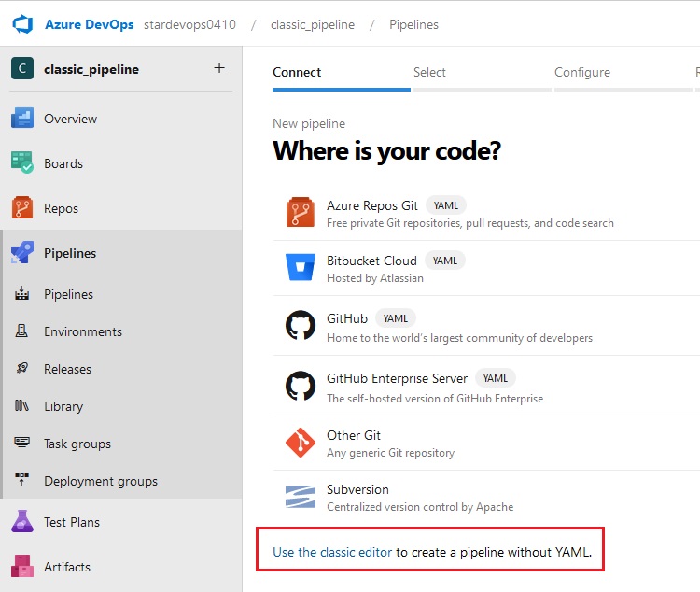This screenshot has width=700, height=592.
Task: Click the Pipelines sub-item icon
Action: [21, 293]
